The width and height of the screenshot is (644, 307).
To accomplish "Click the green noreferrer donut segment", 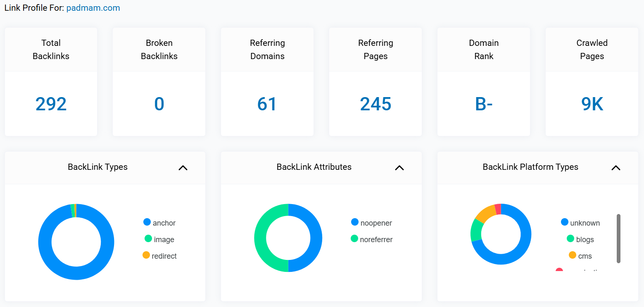I will (x=260, y=238).
